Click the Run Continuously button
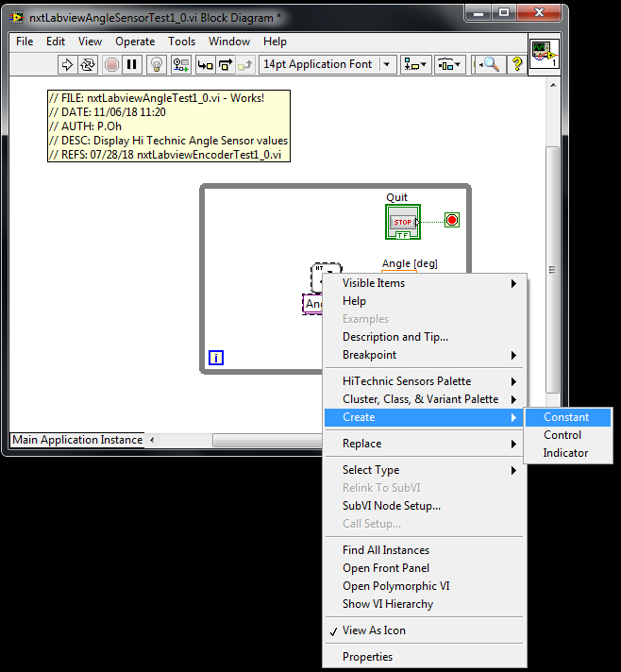 [88, 65]
